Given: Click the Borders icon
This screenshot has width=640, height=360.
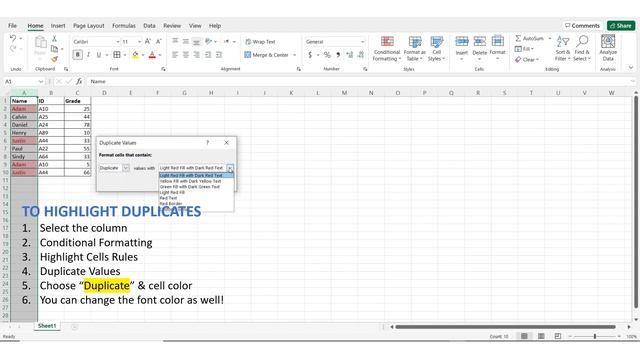Looking at the screenshot, I should tap(117, 55).
